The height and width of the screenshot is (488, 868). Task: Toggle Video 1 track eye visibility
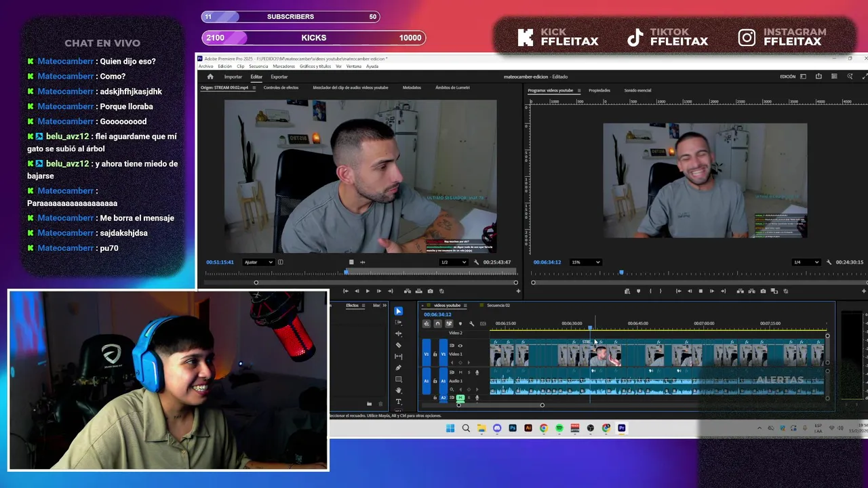pyautogui.click(x=460, y=346)
